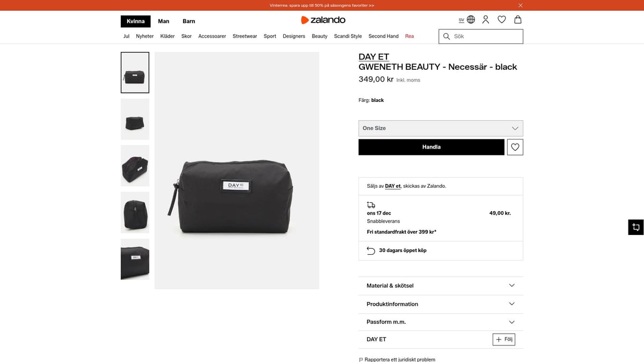This screenshot has height=362, width=644.
Task: Expand the Material & skötsel section
Action: [440, 285]
